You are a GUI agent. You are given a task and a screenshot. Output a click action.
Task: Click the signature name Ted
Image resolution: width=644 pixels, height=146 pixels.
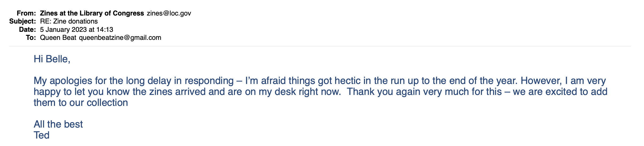pos(42,135)
